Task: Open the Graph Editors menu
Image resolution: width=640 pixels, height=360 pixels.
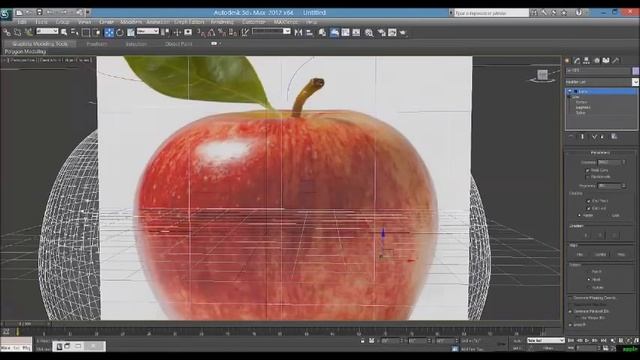Action: (x=189, y=22)
